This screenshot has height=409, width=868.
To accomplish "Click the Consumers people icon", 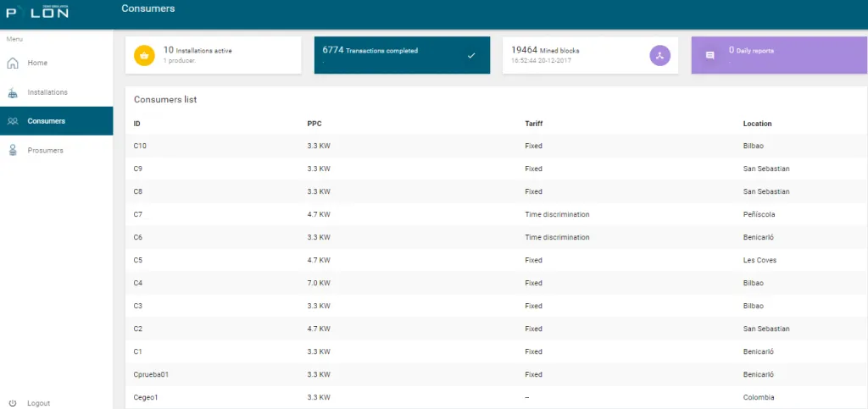I will pyautogui.click(x=13, y=121).
